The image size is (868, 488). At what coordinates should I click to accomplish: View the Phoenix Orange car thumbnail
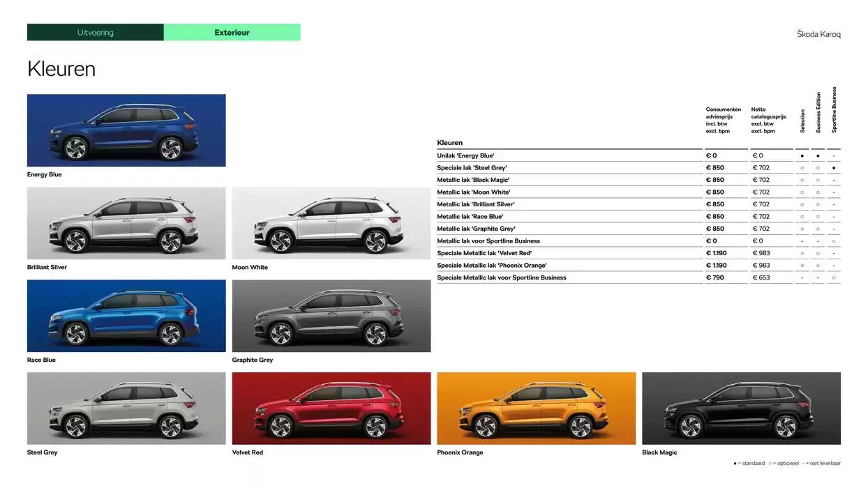tap(536, 408)
